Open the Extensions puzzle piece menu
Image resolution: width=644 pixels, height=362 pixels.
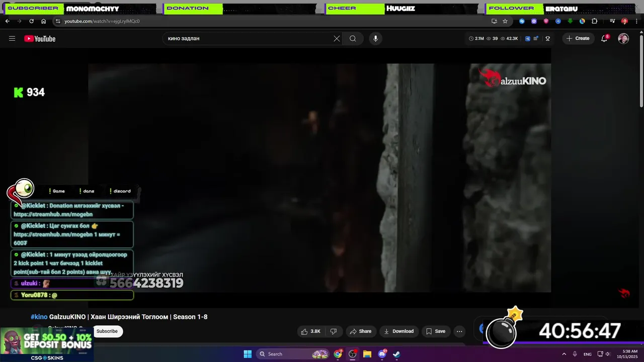point(594,21)
